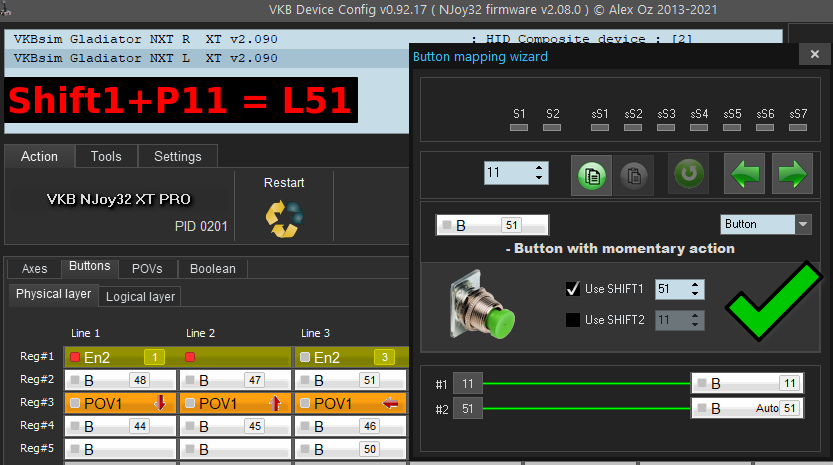
Task: Decrease the SHIFT2 value 11 spinner
Action: click(x=695, y=324)
